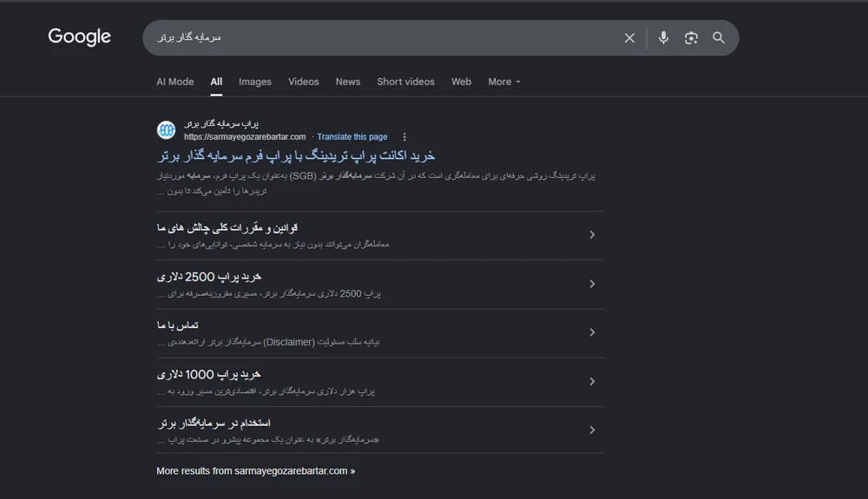The image size is (868, 499).
Task: Click the site name پراپ سرمایه گذار برتر above the URL
Action: (221, 123)
